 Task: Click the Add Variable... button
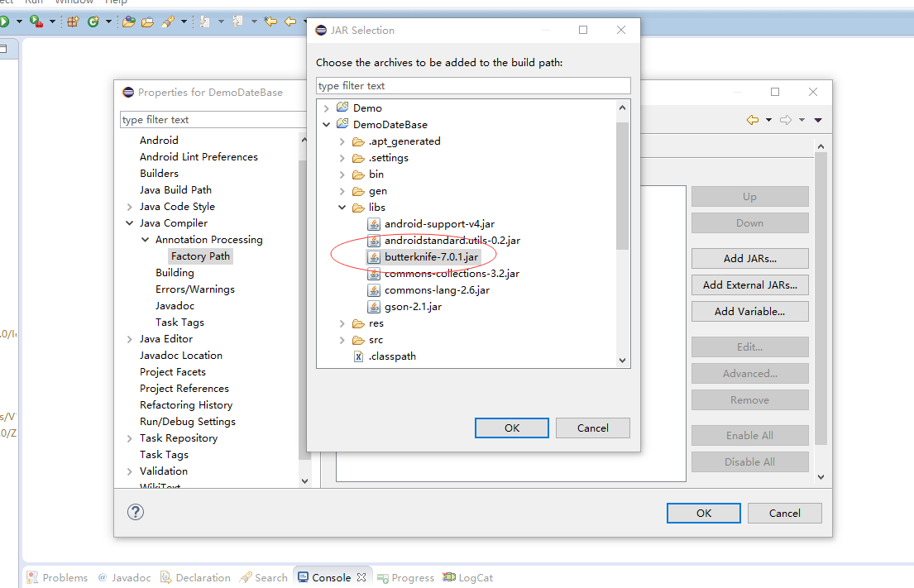click(749, 311)
